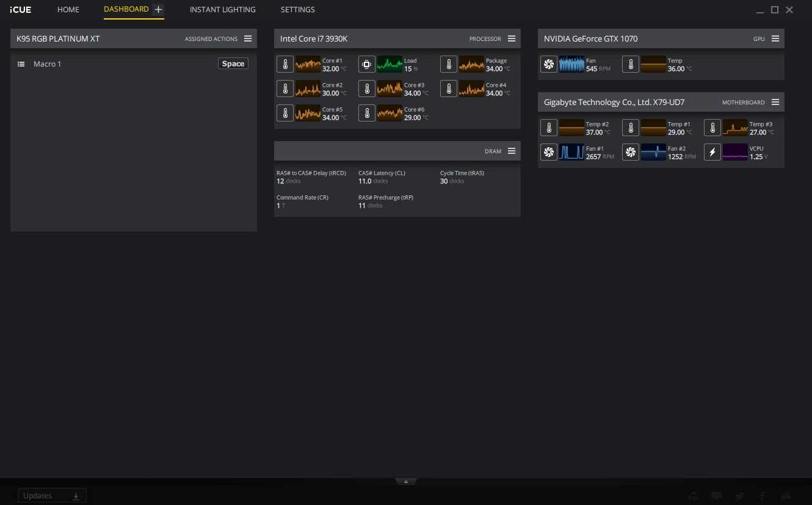Screen dimensions: 812x505
Task: Click the GPU Temp 36.00 °C reading
Action: pyautogui.click(x=680, y=69)
